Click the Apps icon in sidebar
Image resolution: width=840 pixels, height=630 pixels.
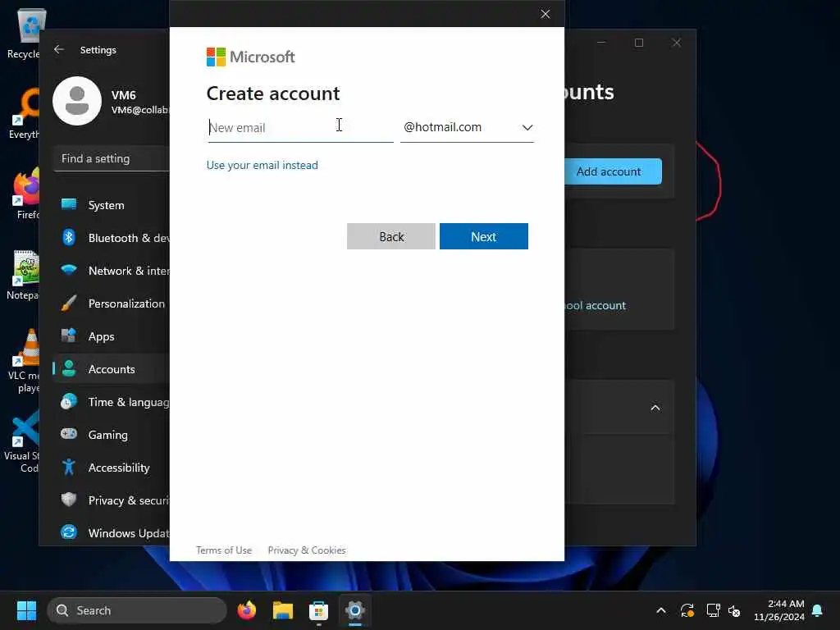tap(69, 336)
